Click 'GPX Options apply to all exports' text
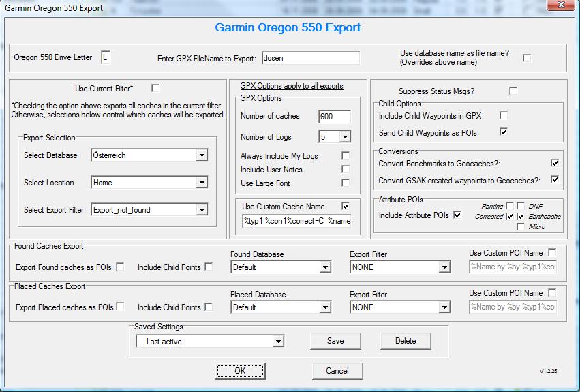 (292, 86)
